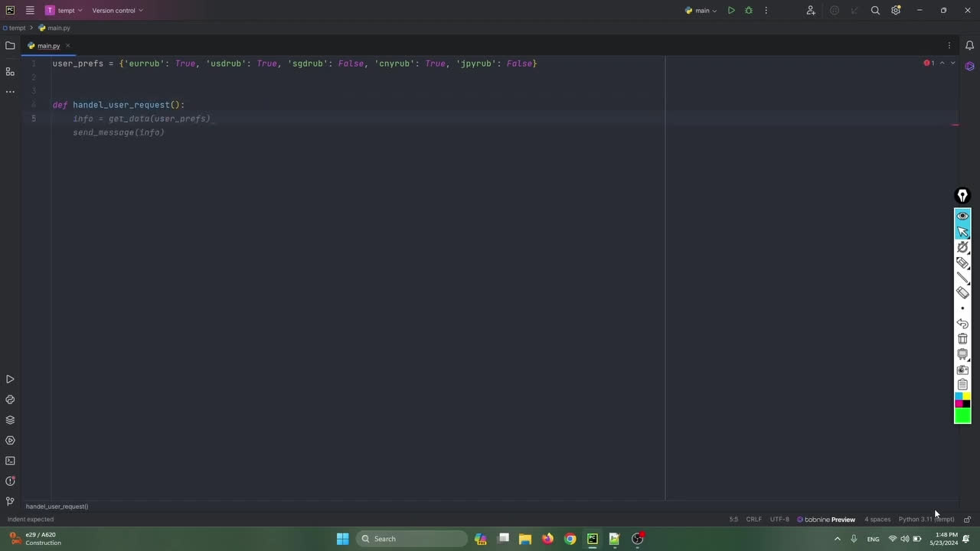Toggle the eye visibility icon in the annotation toolbar
This screenshot has width=980, height=551.
[x=962, y=216]
